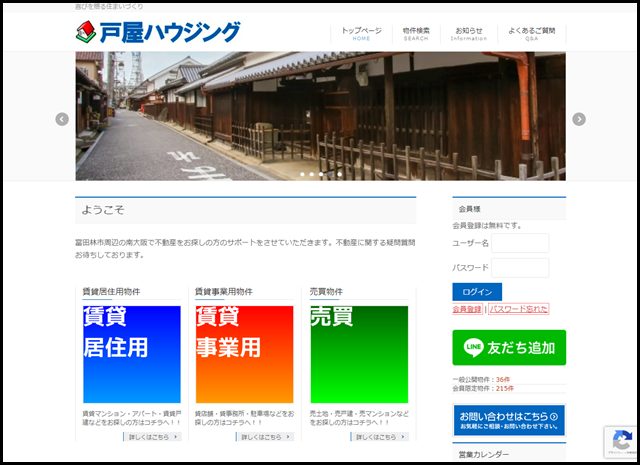Click the street photo slideshow image
This screenshot has width=640, height=465.
point(320,116)
